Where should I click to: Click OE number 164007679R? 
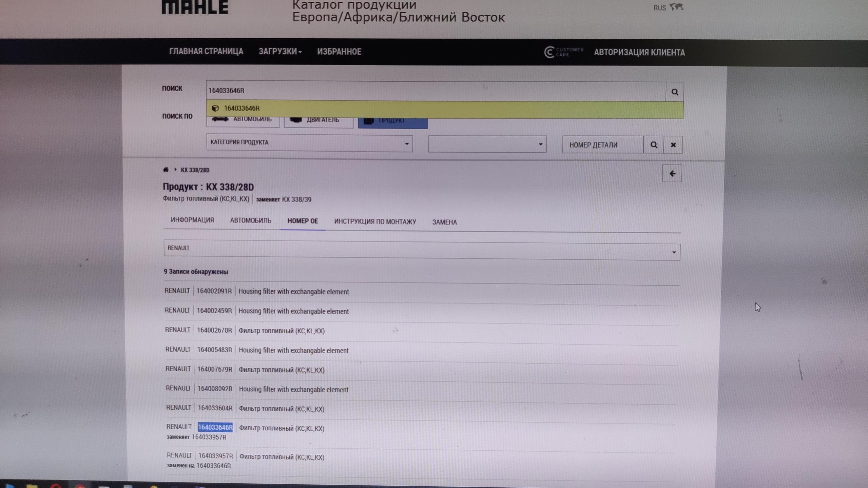pos(215,369)
